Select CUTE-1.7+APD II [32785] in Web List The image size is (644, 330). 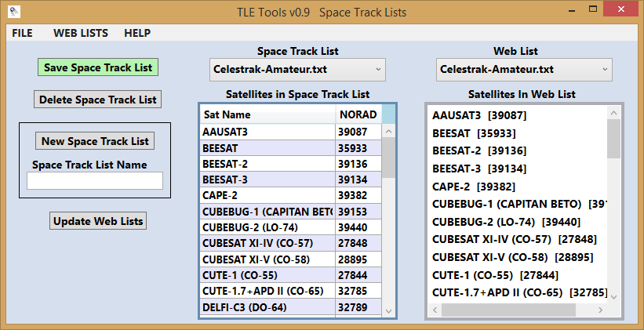[x=519, y=292]
